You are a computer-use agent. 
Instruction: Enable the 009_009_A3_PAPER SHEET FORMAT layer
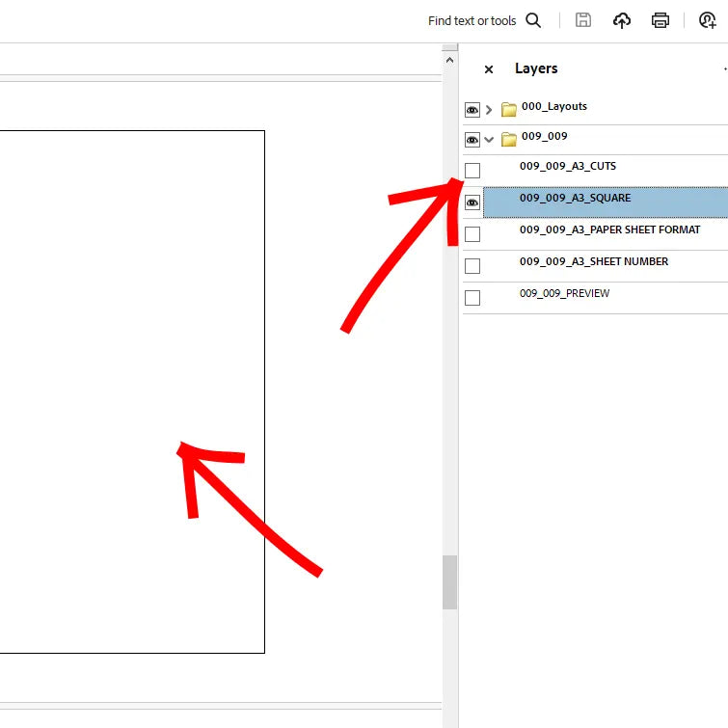pos(472,234)
